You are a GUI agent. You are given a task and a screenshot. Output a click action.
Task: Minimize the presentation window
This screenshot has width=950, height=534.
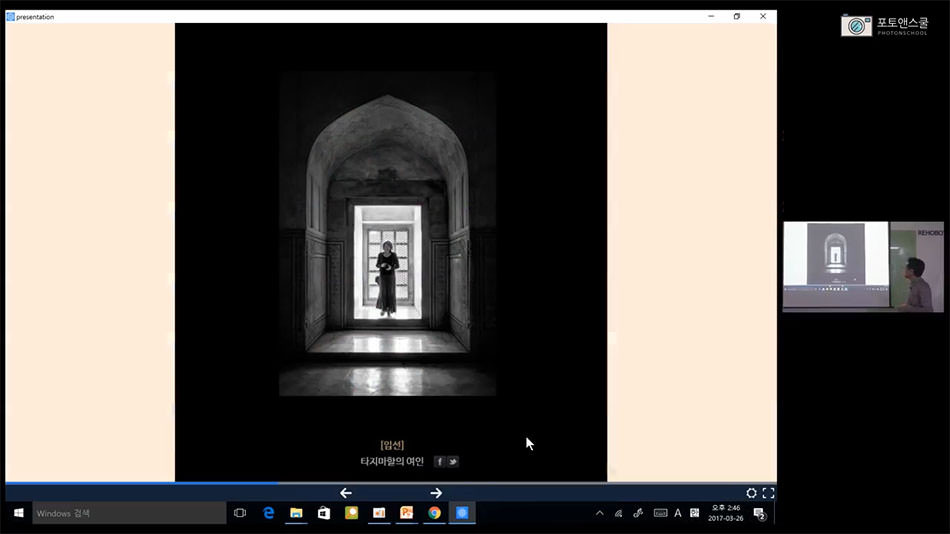tap(711, 16)
